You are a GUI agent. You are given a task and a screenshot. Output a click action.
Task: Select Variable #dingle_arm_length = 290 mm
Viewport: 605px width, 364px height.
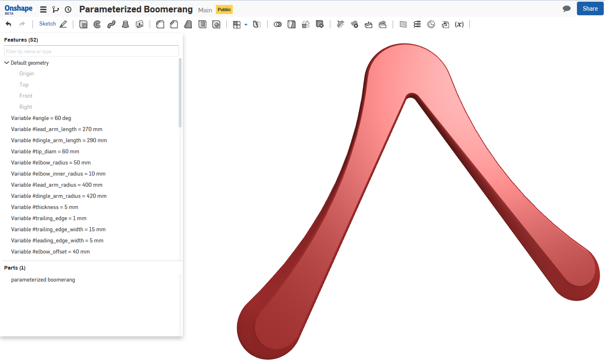[59, 140]
